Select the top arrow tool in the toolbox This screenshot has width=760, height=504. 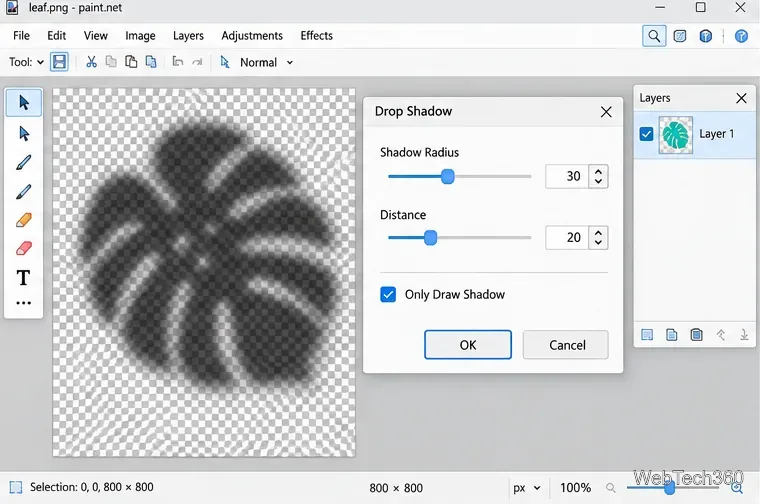click(24, 102)
